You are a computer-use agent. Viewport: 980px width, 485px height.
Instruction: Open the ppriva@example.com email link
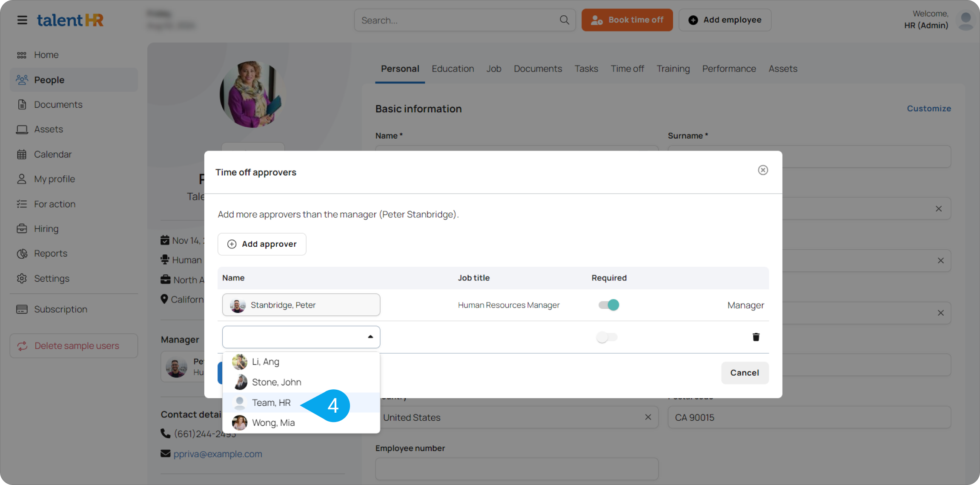tap(218, 454)
